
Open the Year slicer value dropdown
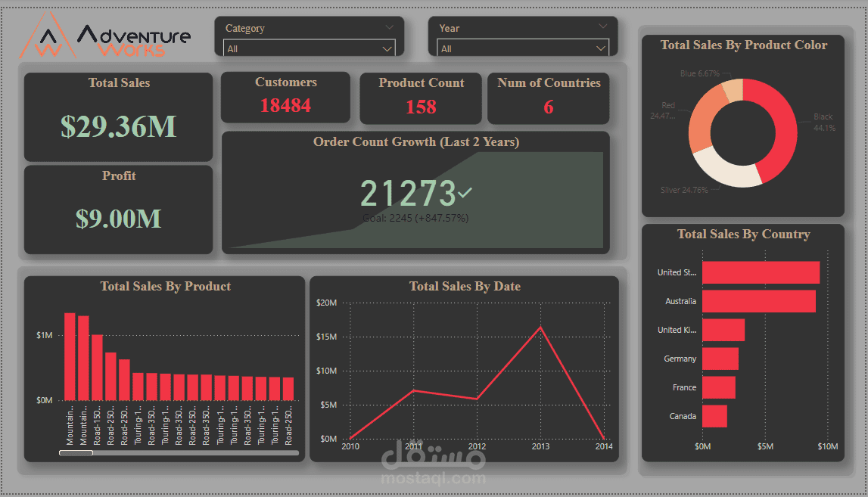point(602,48)
